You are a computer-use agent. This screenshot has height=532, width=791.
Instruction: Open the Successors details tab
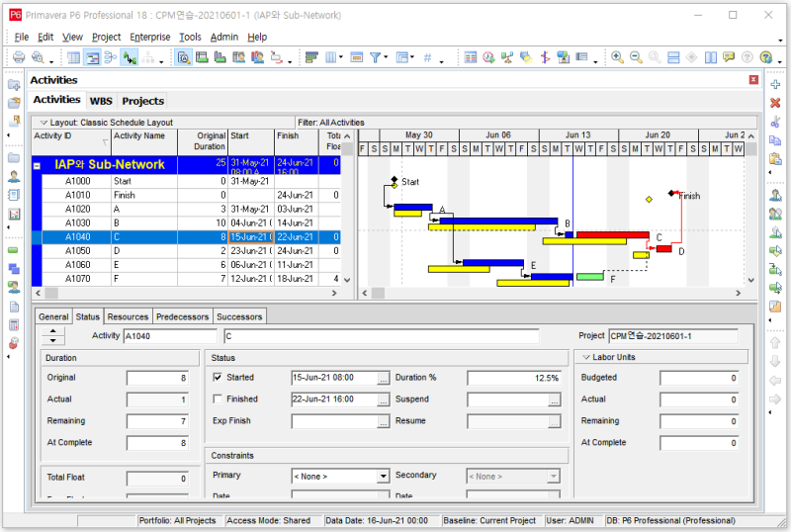click(x=239, y=316)
